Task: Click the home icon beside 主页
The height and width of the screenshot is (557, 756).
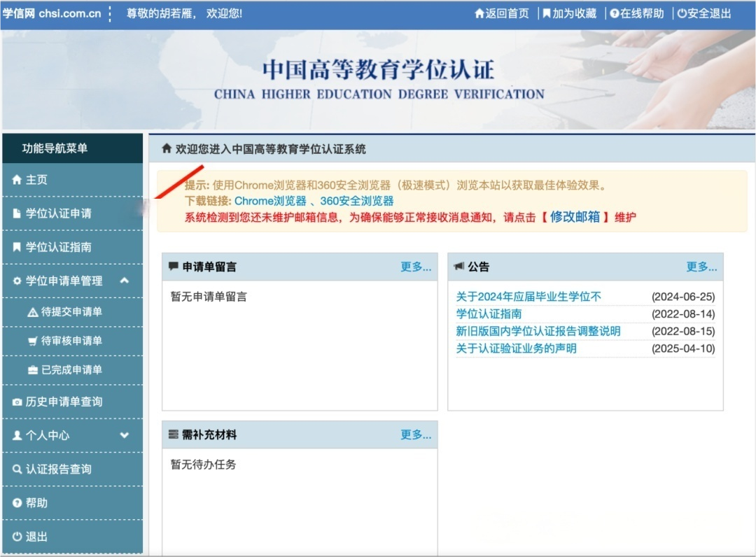Action: [17, 180]
